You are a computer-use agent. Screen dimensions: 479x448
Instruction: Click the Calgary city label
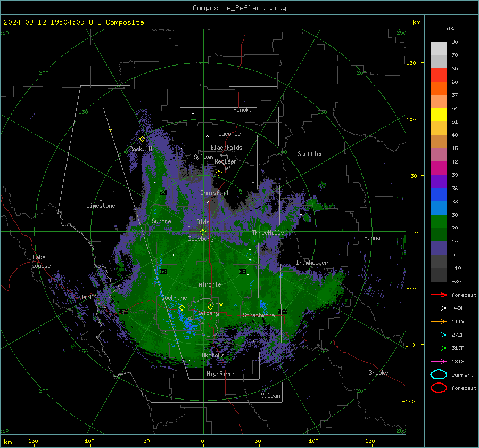[208, 313]
